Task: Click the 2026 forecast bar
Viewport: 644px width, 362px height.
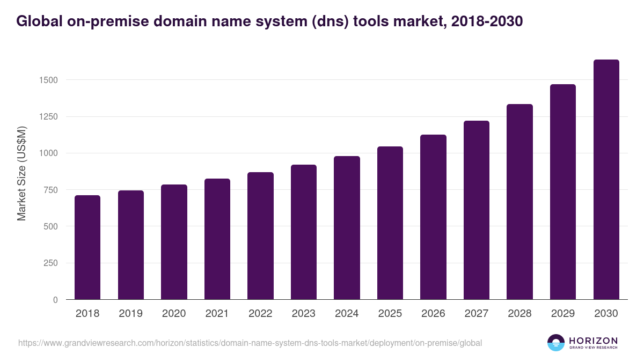Action: pos(433,217)
